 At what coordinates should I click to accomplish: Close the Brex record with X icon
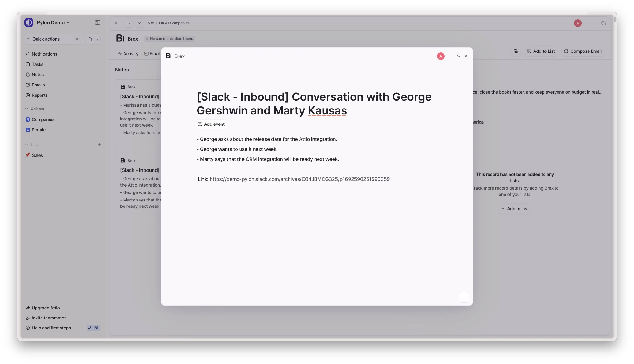(x=116, y=23)
